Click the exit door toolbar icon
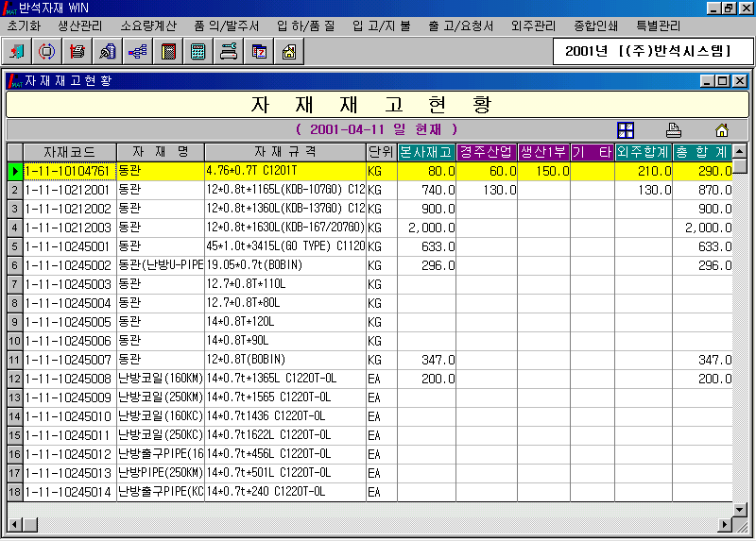 point(18,51)
